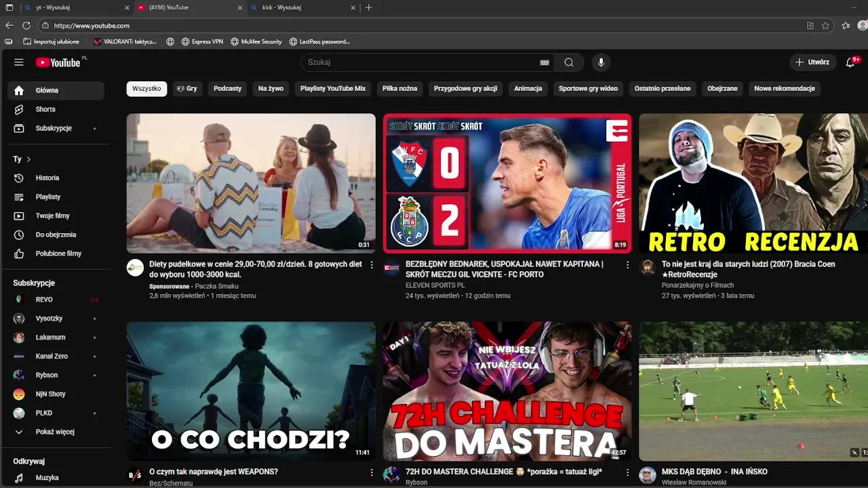Open Kanał Zero subscription channel
This screenshot has width=868, height=488.
56,356
